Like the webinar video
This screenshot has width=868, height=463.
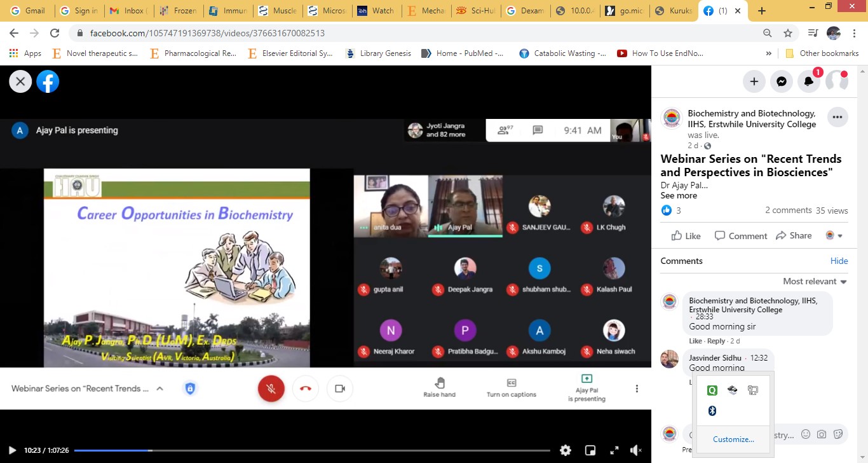(x=686, y=235)
